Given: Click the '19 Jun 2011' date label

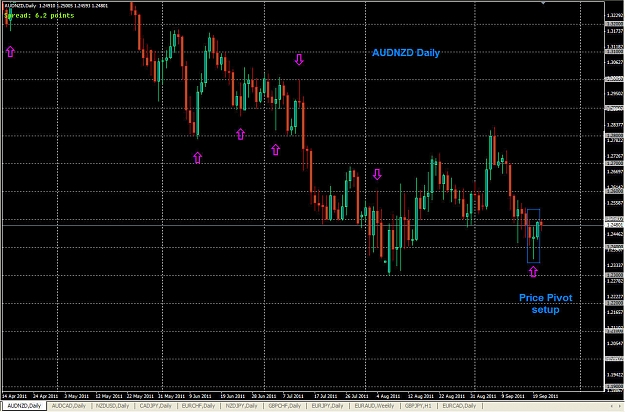Looking at the screenshot, I should (233, 396).
